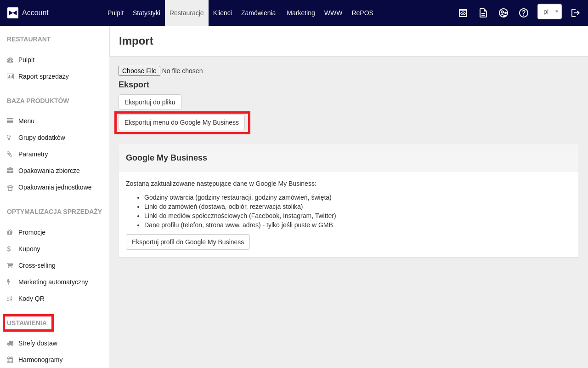Open the Pulpit dashboard icon in sidebar
This screenshot has width=588, height=368.
coord(9,59)
